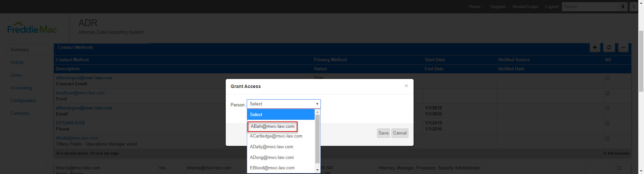Click into the Search field
This screenshot has width=644, height=174.
point(590,6)
